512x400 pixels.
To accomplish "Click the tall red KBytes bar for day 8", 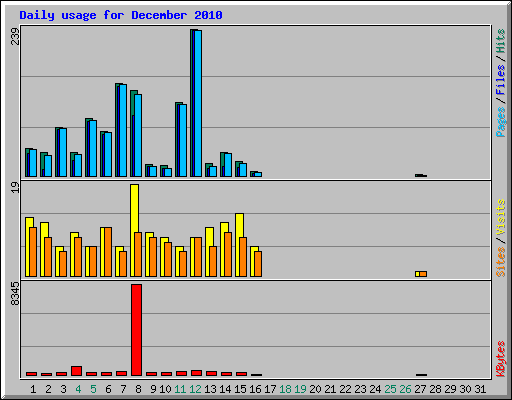I will (136, 330).
